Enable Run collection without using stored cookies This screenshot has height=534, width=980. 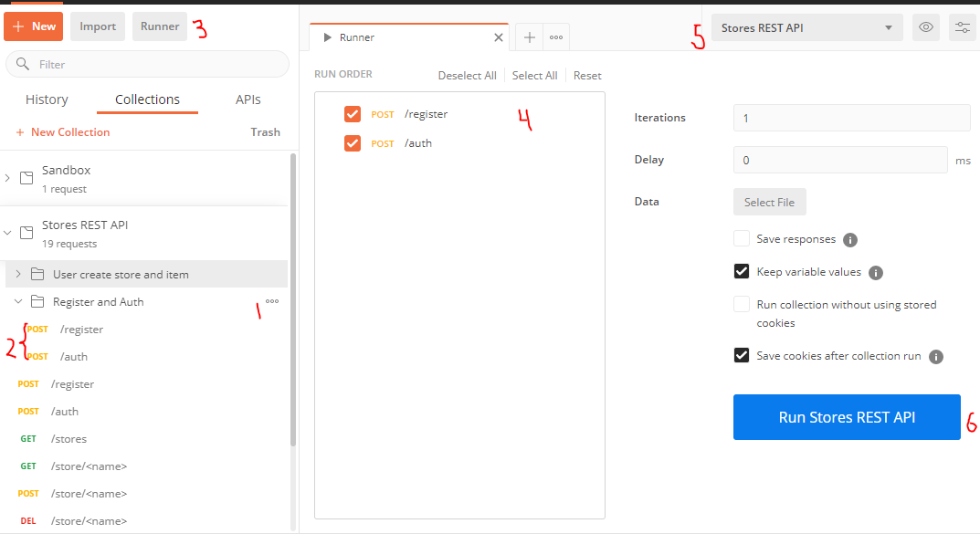[x=742, y=304]
